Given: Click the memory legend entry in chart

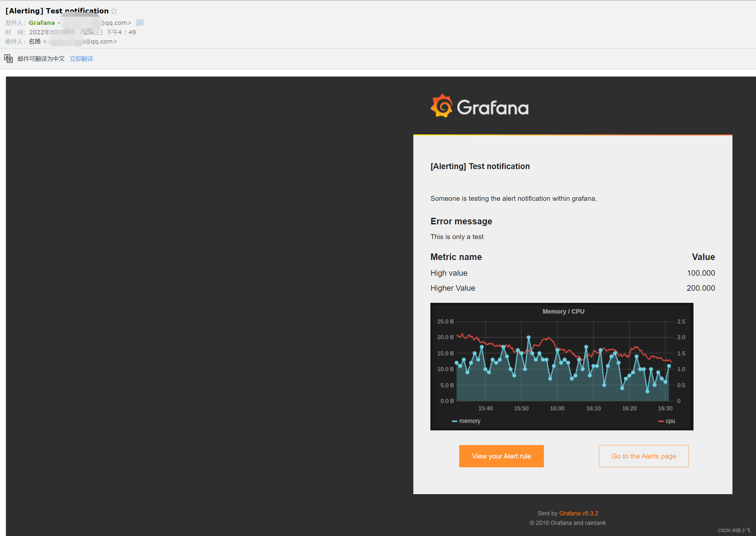Looking at the screenshot, I should pos(466,421).
